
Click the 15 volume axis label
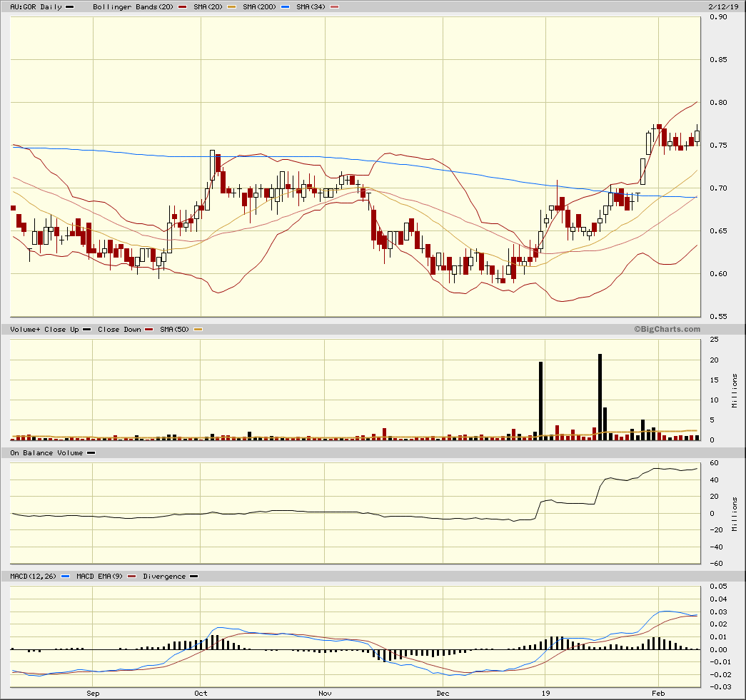pyautogui.click(x=714, y=380)
